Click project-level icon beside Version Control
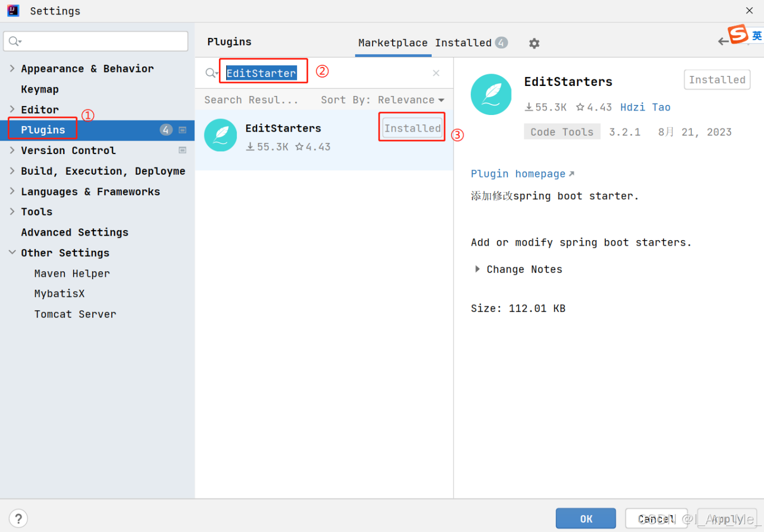The image size is (764, 532). pos(183,150)
